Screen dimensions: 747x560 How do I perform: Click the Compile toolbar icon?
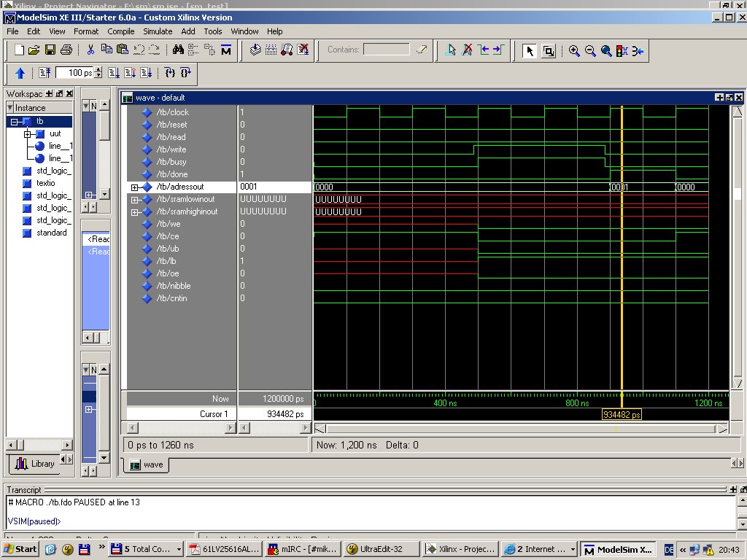(x=255, y=50)
